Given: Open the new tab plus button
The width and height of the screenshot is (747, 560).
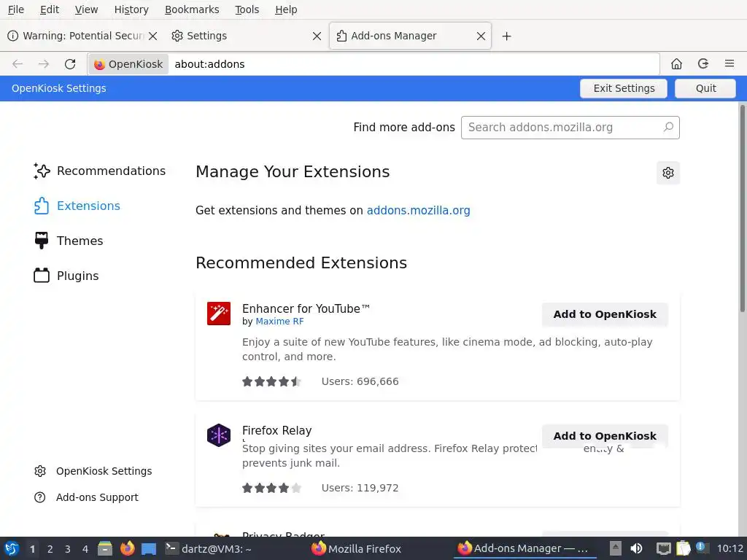Looking at the screenshot, I should (x=506, y=36).
